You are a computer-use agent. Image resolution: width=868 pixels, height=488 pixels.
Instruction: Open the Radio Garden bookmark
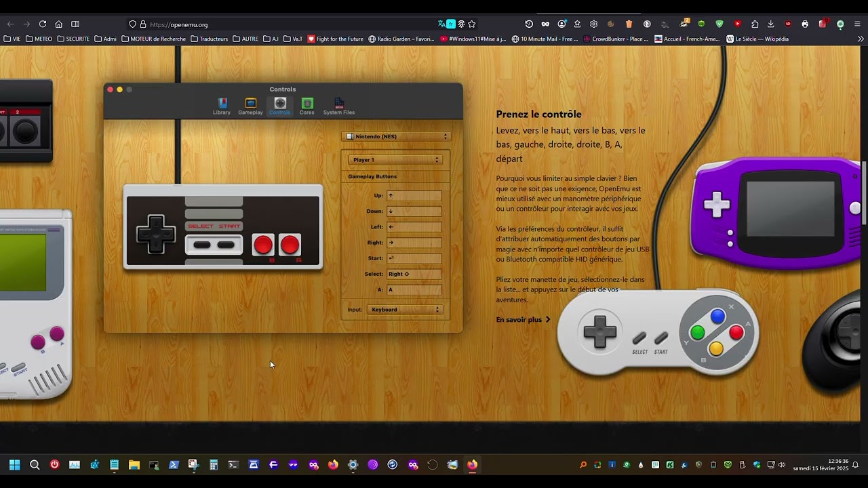tap(401, 39)
